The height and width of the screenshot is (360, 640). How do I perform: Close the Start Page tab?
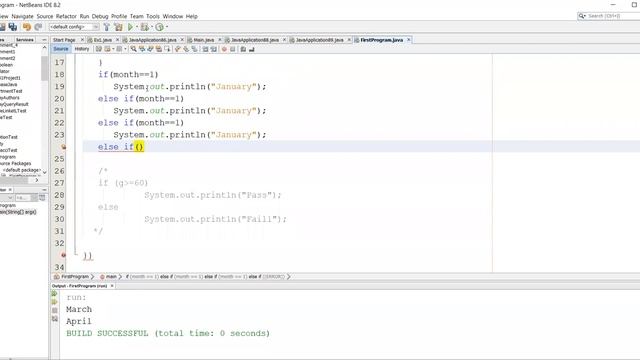click(82, 40)
